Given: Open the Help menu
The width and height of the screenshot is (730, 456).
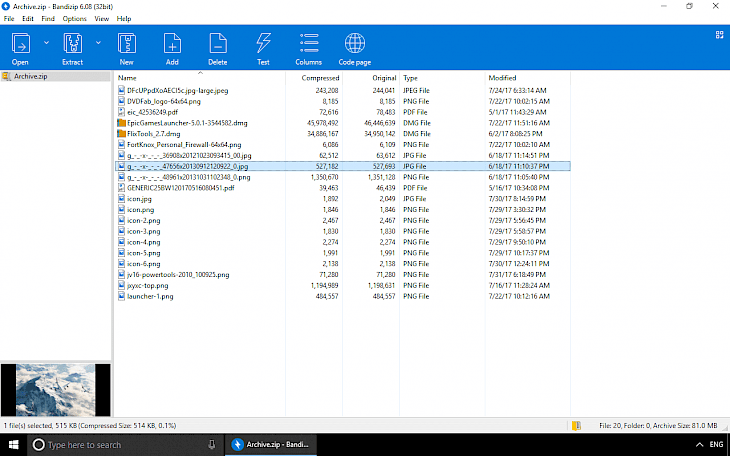Looking at the screenshot, I should click(x=124, y=19).
